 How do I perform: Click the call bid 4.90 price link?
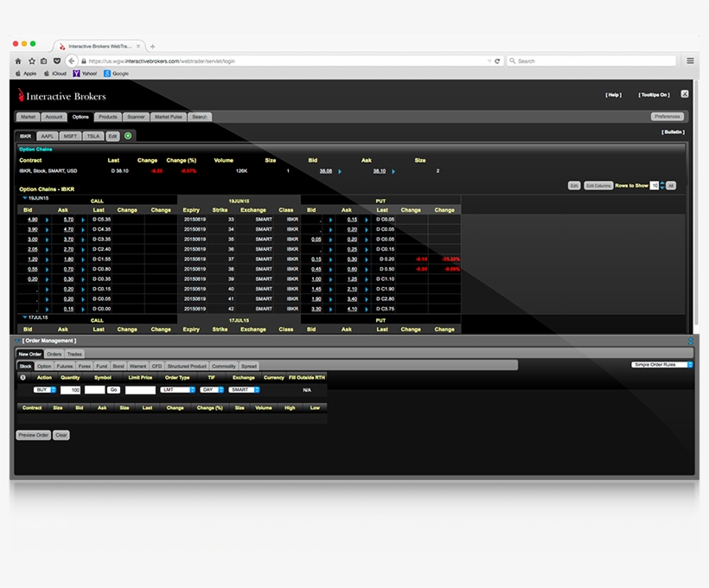[x=33, y=220]
